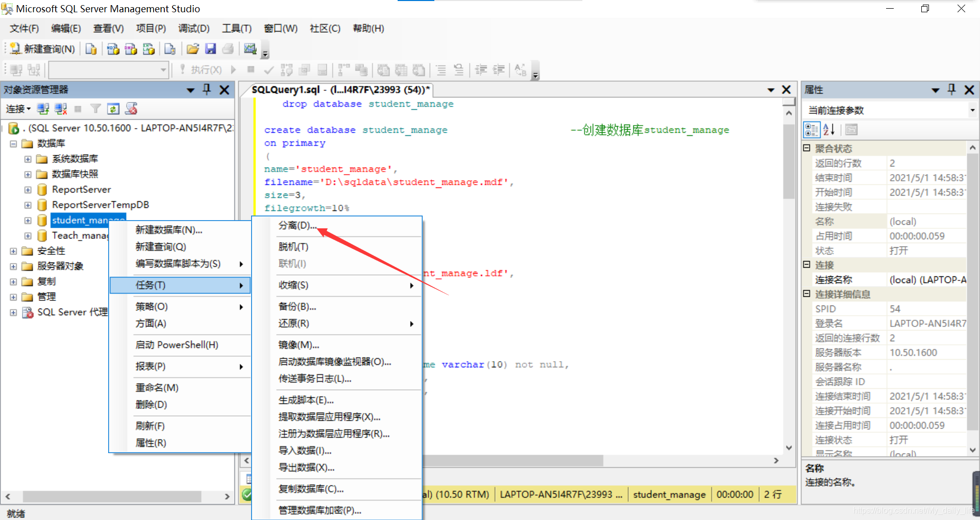Open a new Analysis Services MDX query
The width and height of the screenshot is (980, 520).
pyautogui.click(x=113, y=49)
